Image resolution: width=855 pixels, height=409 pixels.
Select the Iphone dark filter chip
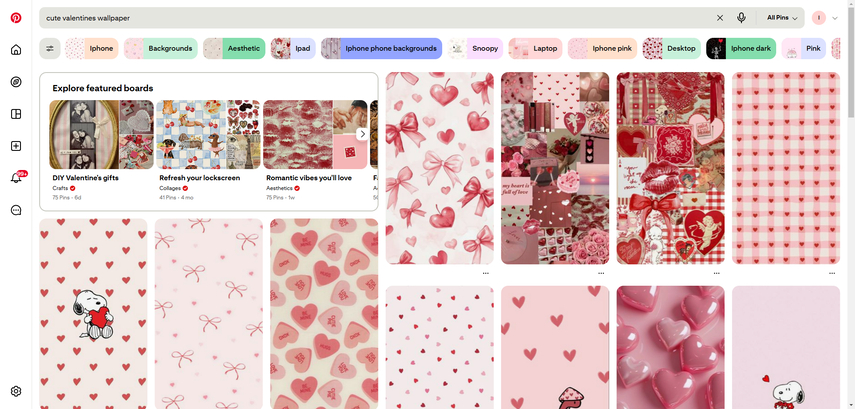(x=740, y=49)
